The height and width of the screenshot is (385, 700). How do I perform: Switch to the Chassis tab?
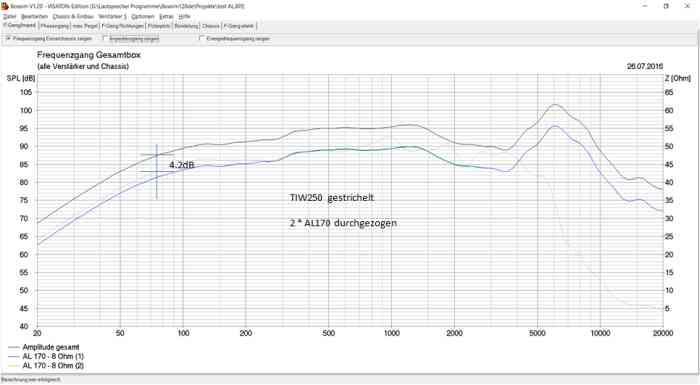tap(211, 26)
